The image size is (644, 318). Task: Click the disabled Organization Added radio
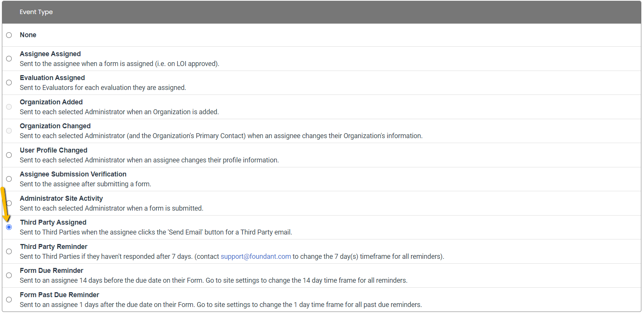click(9, 107)
